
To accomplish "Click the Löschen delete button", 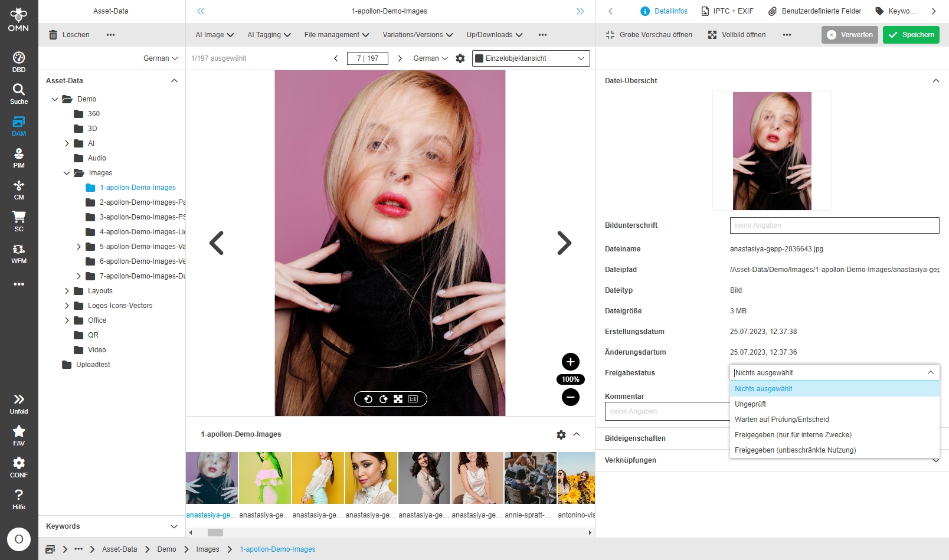I will point(69,35).
